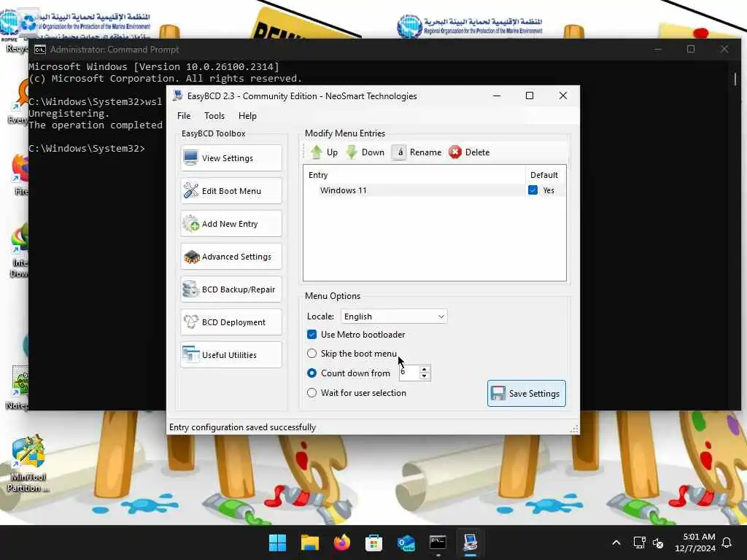Open clock showing 5:01 AM
This screenshot has width=747, height=560.
[695, 542]
